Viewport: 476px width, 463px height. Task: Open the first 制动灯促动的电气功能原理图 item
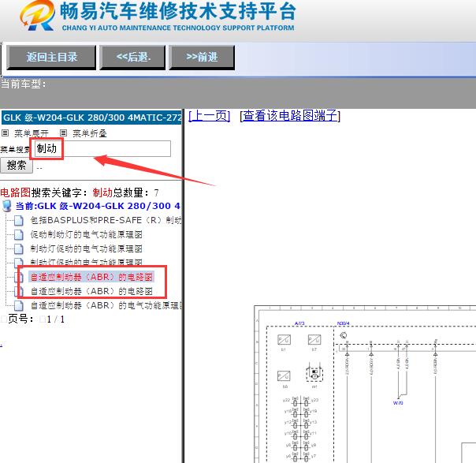[x=86, y=248]
